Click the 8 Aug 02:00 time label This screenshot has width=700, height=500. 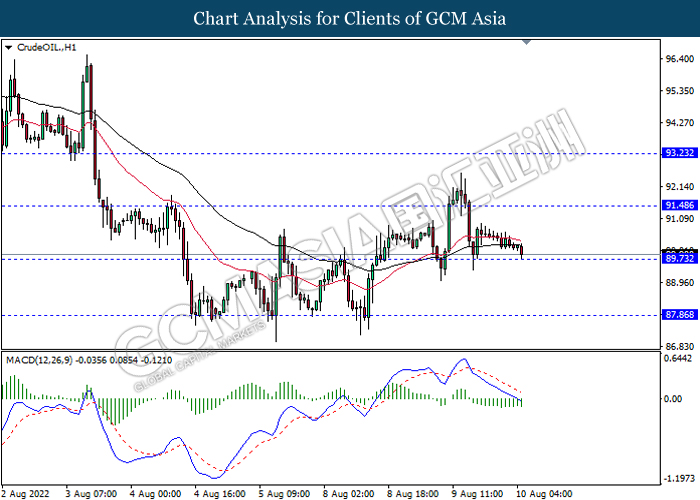pos(349,494)
